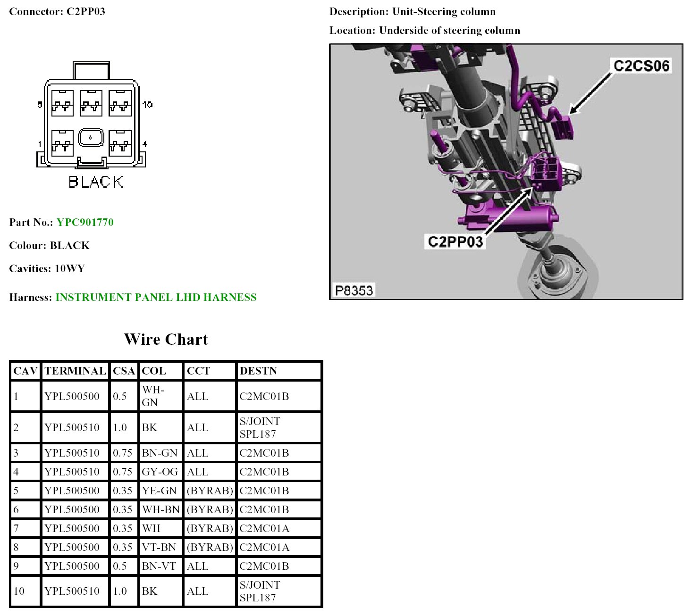
Task: Click the TERMINAL column header
Action: [x=75, y=371]
